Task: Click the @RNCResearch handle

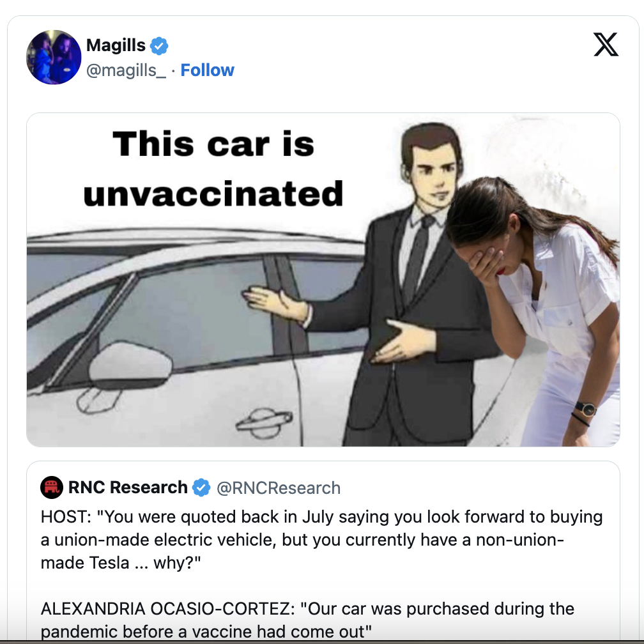Action: click(279, 488)
